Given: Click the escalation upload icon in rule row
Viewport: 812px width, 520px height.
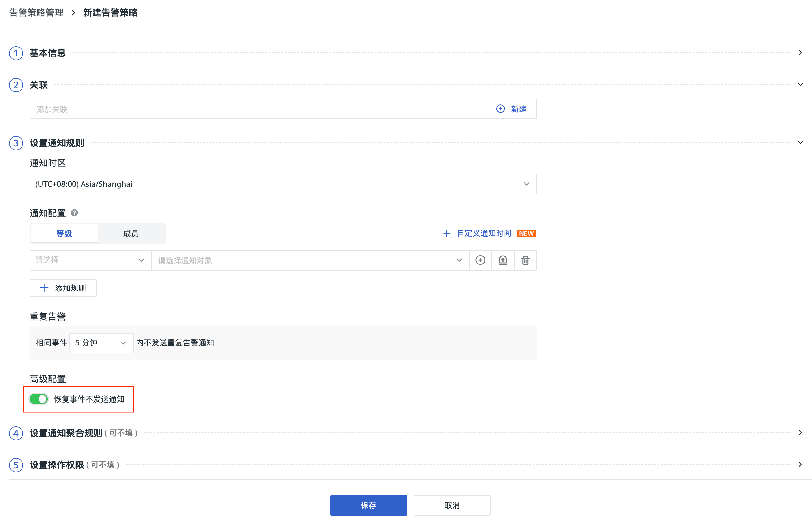Looking at the screenshot, I should (503, 260).
